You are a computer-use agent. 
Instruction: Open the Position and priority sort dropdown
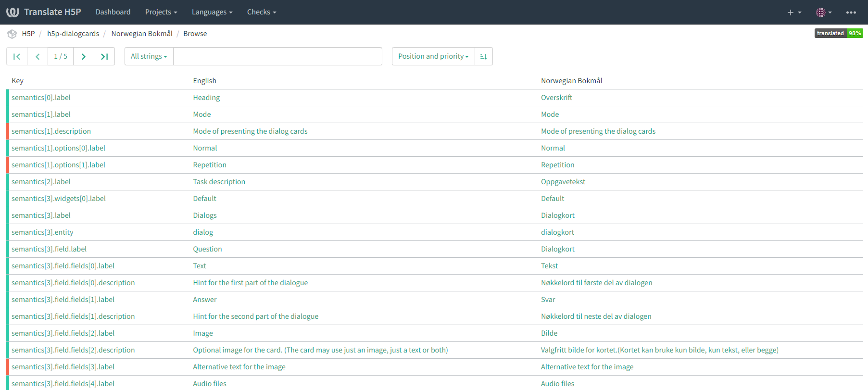(x=433, y=56)
